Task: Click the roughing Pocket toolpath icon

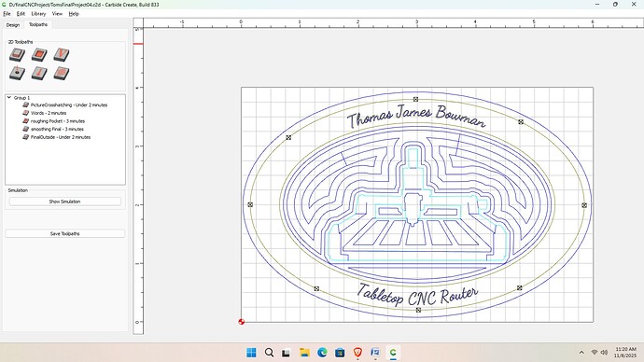Action: tap(25, 121)
